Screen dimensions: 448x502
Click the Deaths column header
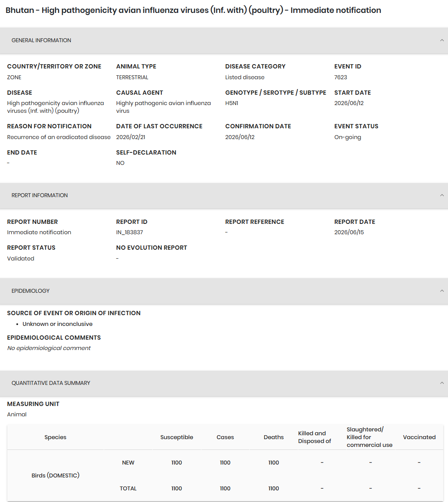[x=274, y=437]
